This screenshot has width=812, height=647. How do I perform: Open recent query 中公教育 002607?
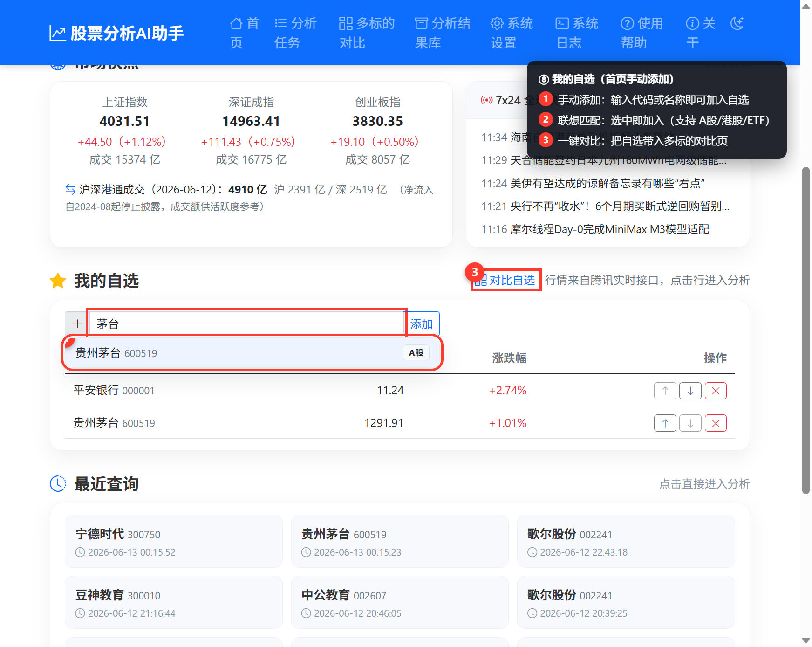click(x=400, y=602)
